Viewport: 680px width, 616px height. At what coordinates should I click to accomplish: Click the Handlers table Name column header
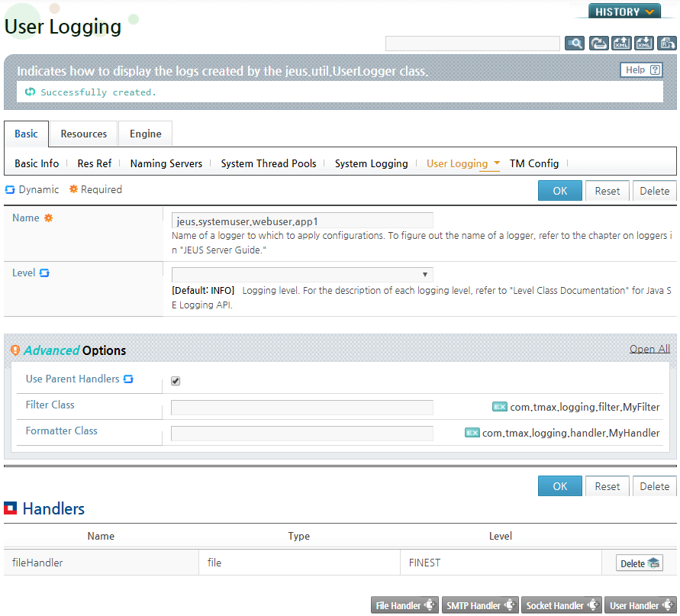coord(101,536)
